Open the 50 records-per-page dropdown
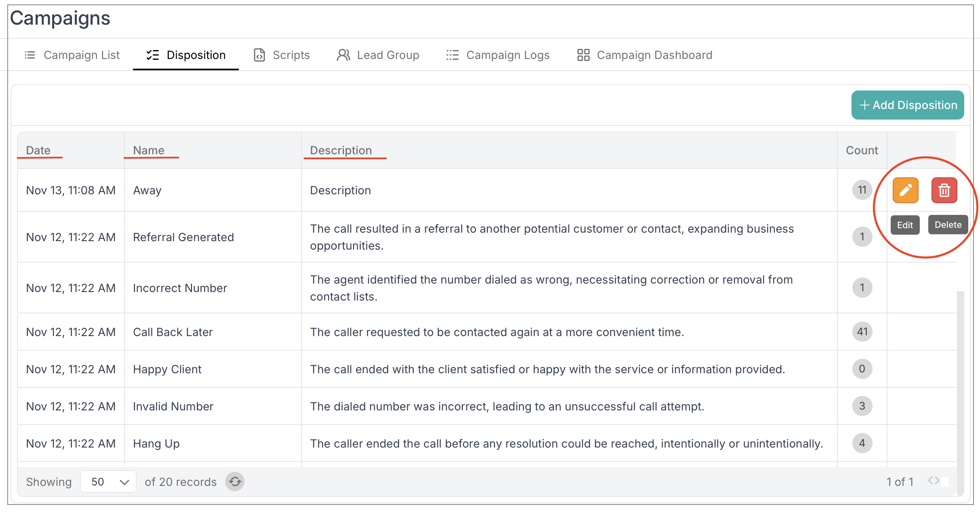Viewport: 980px width, 513px height. tap(108, 481)
